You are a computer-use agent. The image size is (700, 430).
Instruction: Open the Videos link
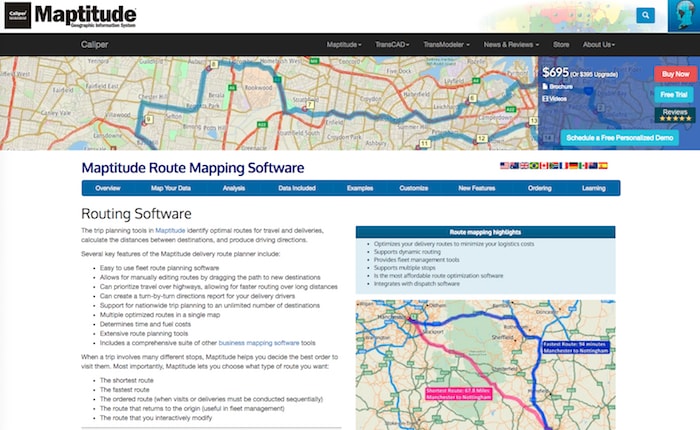click(554, 99)
